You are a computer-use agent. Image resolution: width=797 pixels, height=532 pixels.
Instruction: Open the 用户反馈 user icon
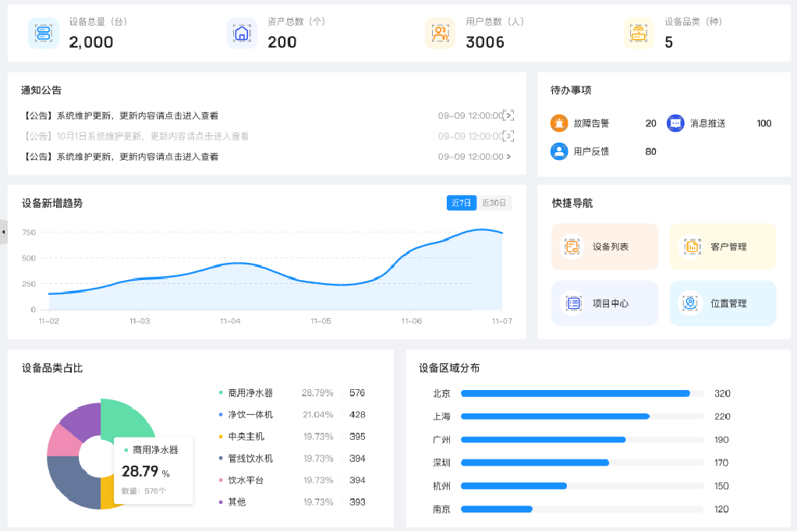pos(559,151)
